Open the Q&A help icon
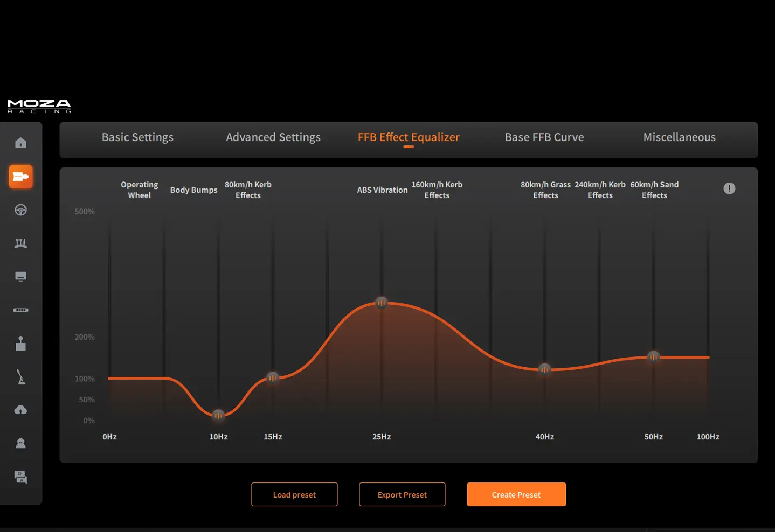 (20, 477)
